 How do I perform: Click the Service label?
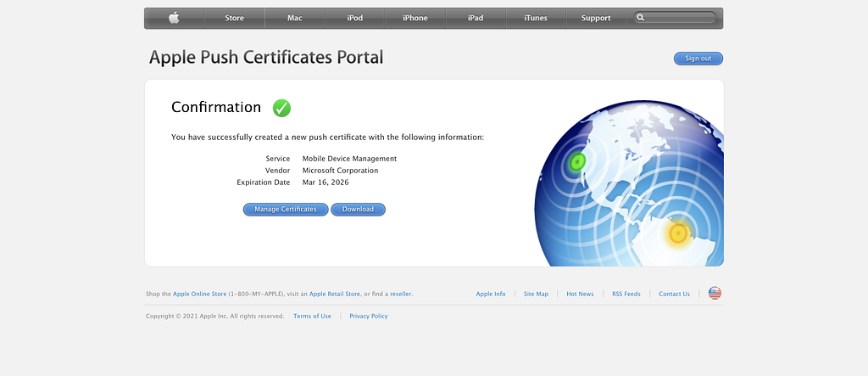278,159
